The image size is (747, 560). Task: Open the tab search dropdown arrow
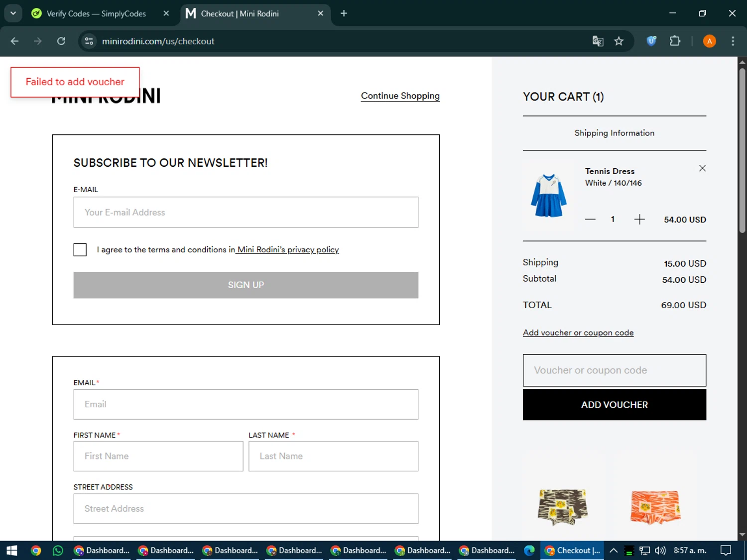point(13,13)
